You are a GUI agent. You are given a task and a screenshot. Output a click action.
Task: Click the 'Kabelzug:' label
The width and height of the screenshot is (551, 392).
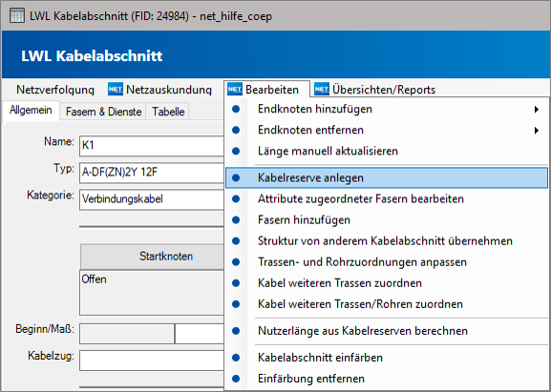[51, 356]
